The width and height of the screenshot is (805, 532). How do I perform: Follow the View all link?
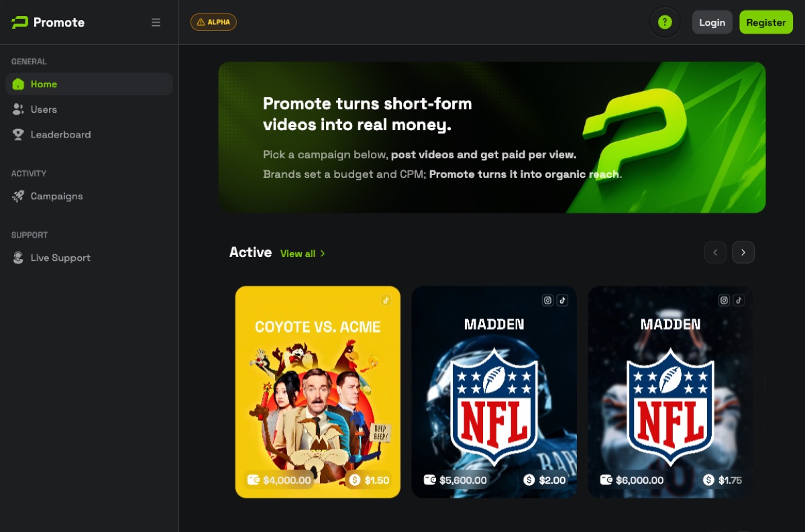coord(303,254)
